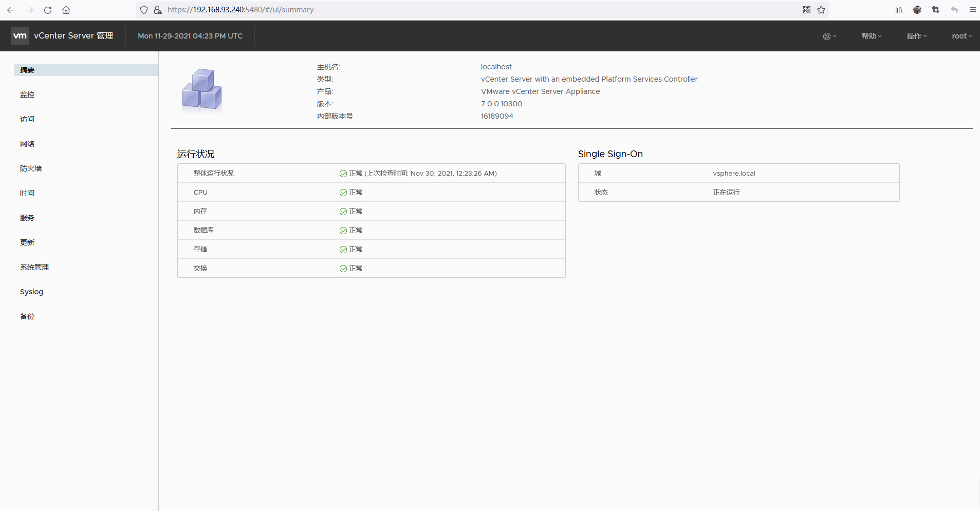This screenshot has height=511, width=980.
Task: Click the 整体运行状况 row label
Action: pyautogui.click(x=214, y=174)
